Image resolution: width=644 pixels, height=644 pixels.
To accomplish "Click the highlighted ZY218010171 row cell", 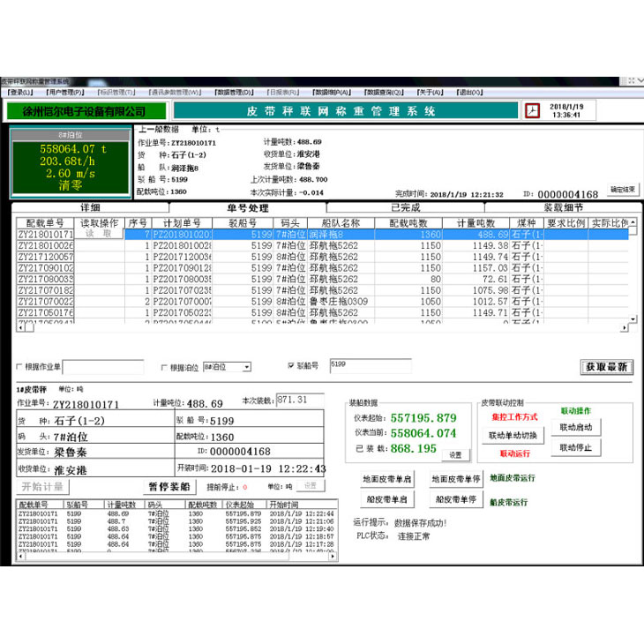I will (x=45, y=234).
